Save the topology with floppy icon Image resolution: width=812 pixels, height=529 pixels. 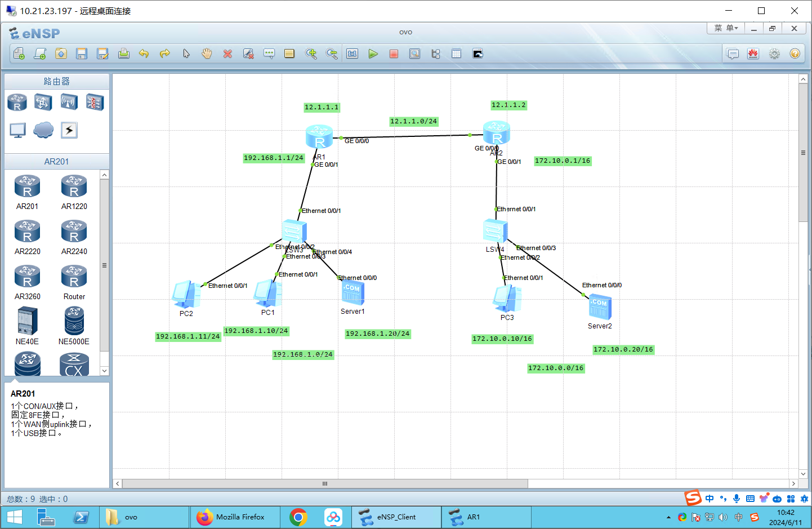coord(82,54)
